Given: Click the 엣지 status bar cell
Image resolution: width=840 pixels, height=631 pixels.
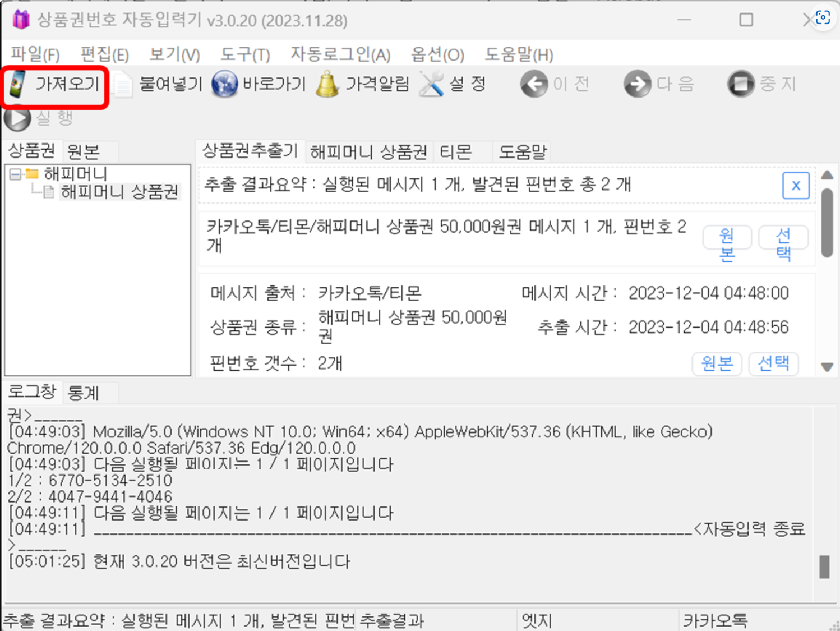Looking at the screenshot, I should tap(598, 620).
